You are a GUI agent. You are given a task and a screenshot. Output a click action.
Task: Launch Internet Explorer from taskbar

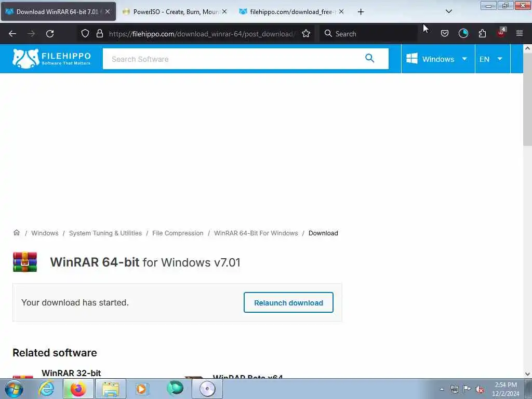(x=46, y=389)
